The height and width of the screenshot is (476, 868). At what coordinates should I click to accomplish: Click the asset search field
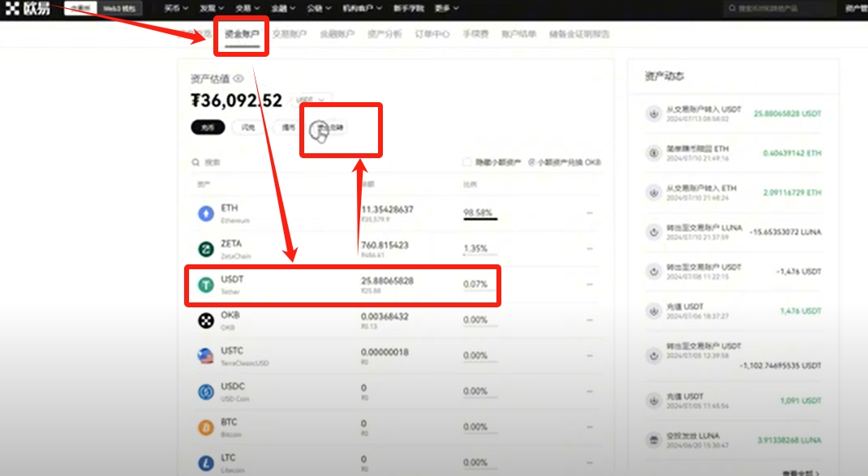coord(243,162)
